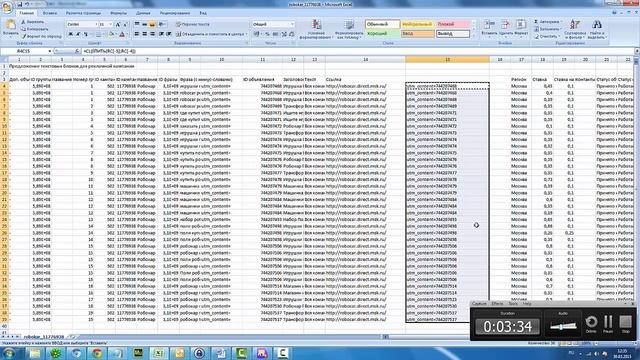This screenshot has height=360, width=640.
Task: Apply the percent style format
Action: pos(267,34)
